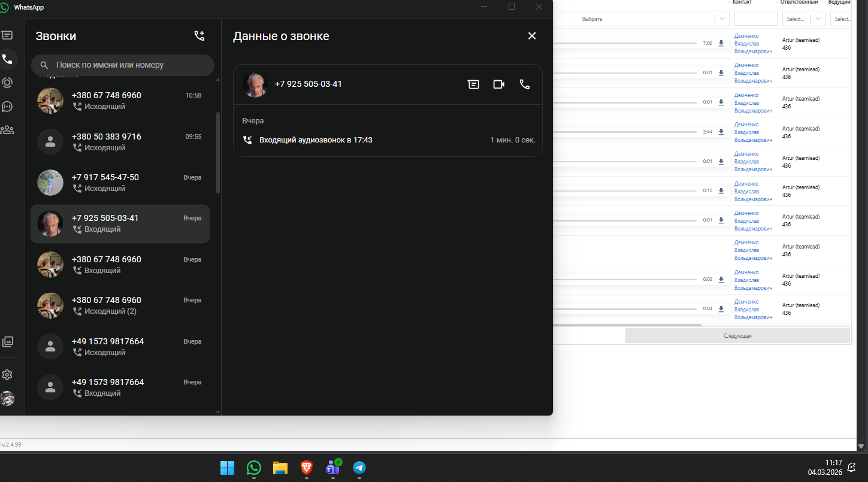Open +380 67 748 6960 'Входящий' call from yesterday
The height and width of the screenshot is (482, 868).
pos(120,265)
